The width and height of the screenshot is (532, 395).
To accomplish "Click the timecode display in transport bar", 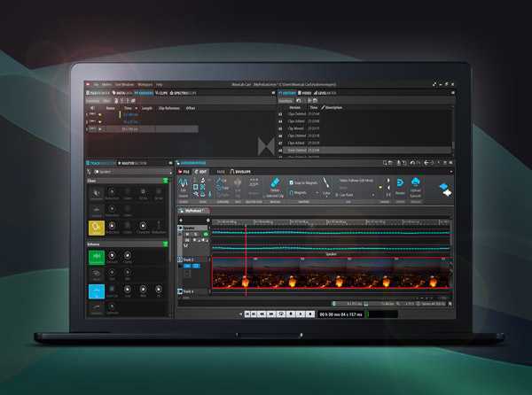I will pos(340,314).
